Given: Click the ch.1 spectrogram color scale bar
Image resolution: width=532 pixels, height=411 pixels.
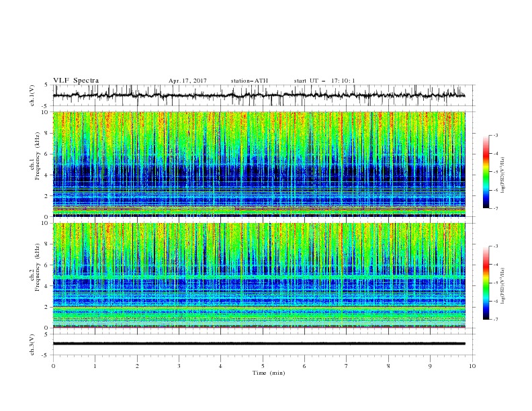Looking at the screenshot, I should pos(486,172).
